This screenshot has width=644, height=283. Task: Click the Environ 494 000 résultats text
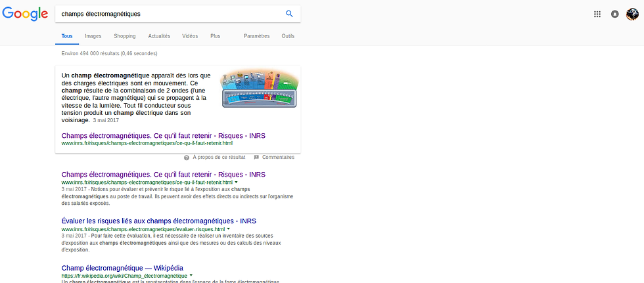[109, 53]
